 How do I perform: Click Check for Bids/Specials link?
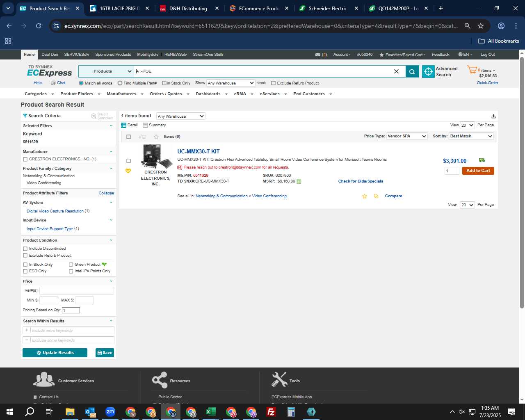[361, 181]
